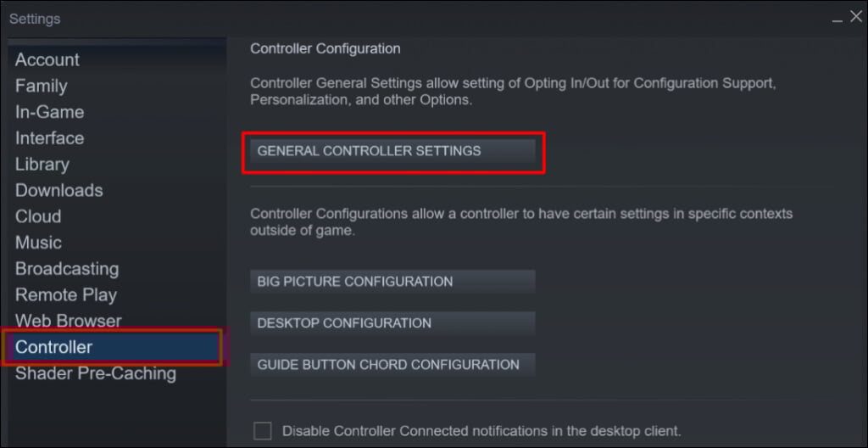Click the Desktop Configuration button
Screen dimensions: 868x448
point(392,323)
